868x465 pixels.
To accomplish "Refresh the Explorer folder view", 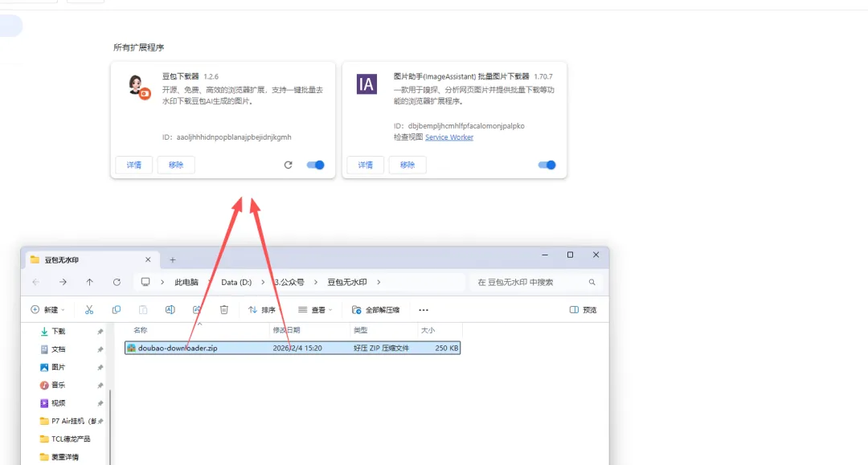I will pos(117,282).
